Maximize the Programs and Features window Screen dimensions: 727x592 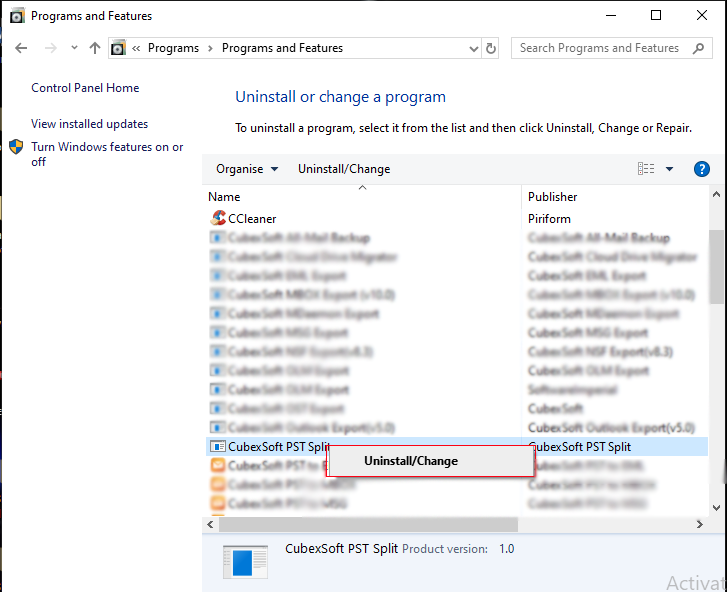tap(656, 15)
